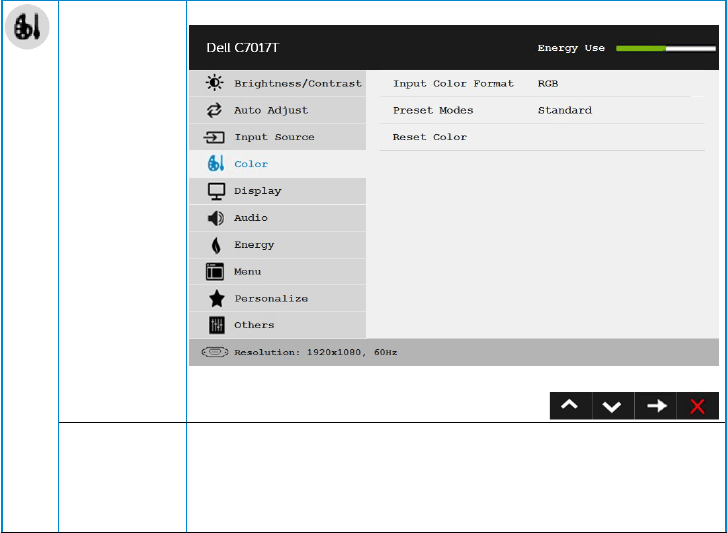Click the VGA connector icon in status bar
The image size is (727, 533).
215,352
